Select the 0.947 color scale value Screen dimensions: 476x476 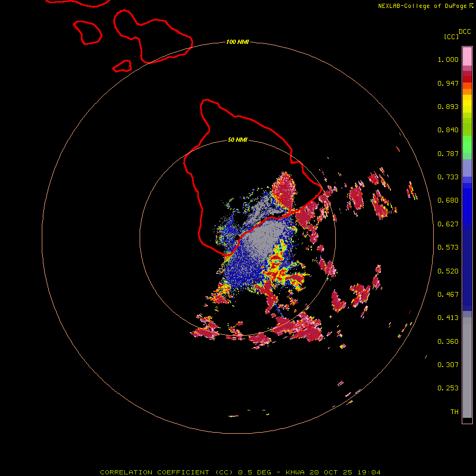[x=448, y=83]
